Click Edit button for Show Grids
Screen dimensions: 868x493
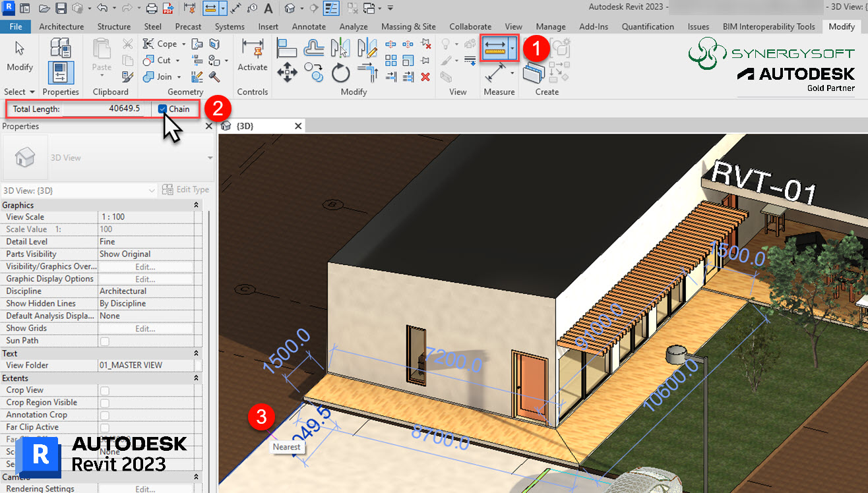[145, 328]
